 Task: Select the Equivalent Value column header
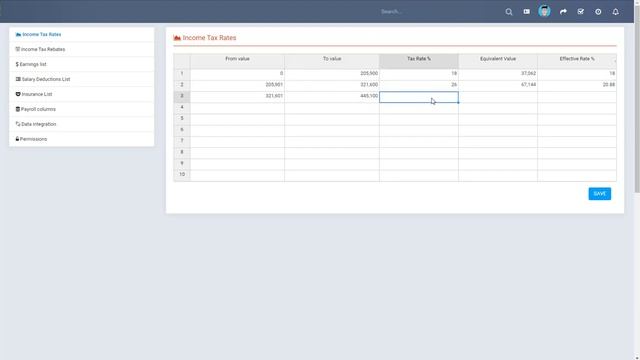498,61
